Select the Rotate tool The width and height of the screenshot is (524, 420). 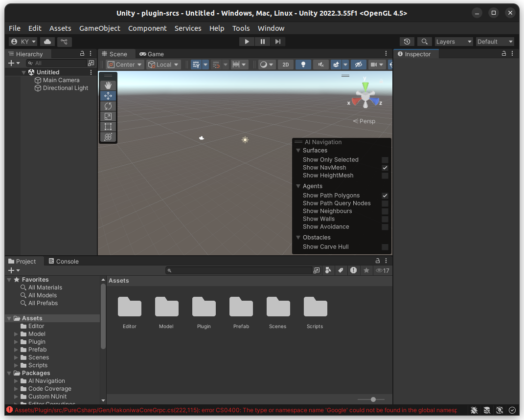coord(108,106)
